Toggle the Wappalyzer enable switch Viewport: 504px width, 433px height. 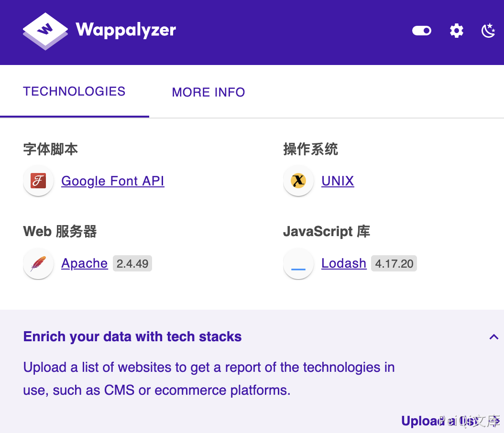pos(422,31)
